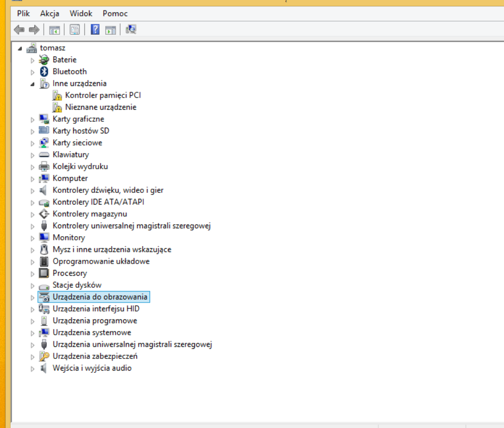The image size is (504, 428).
Task: Click the blue Help question mark icon
Action: click(95, 30)
